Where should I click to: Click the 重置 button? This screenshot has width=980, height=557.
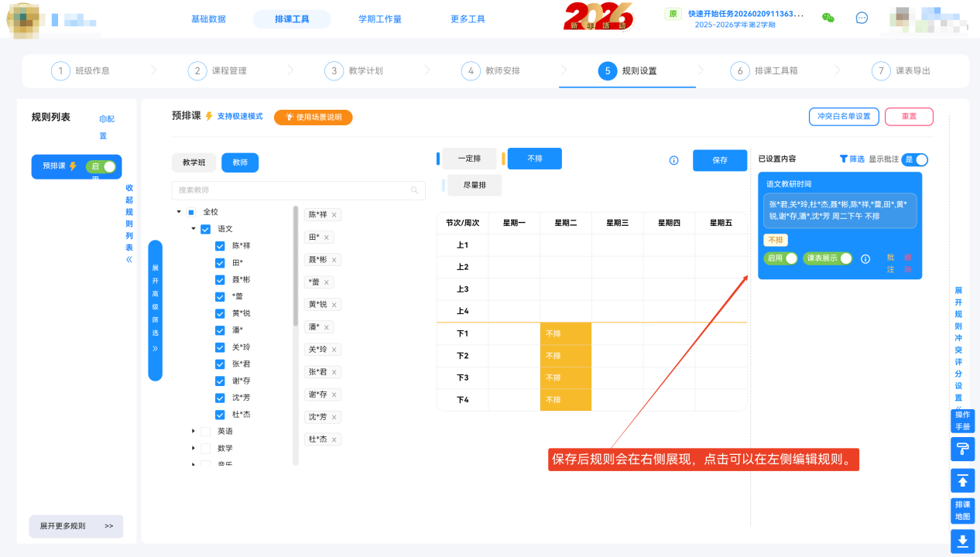pos(909,117)
